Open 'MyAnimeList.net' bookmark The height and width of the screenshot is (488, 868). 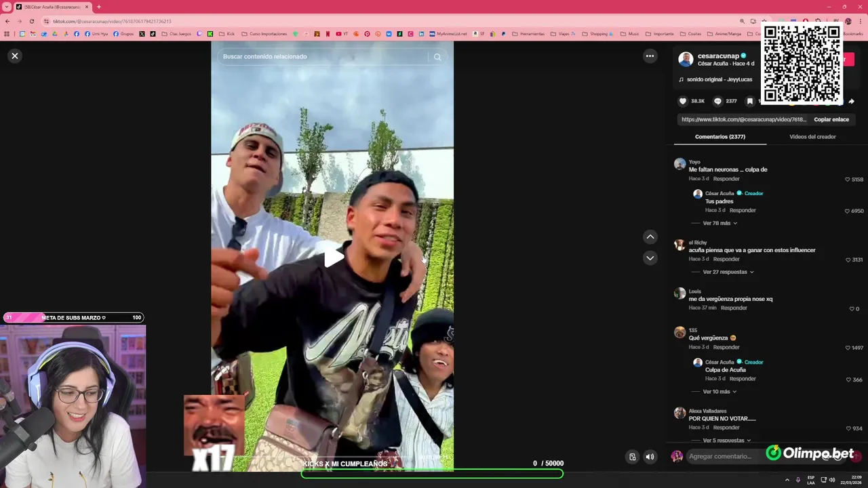[448, 34]
